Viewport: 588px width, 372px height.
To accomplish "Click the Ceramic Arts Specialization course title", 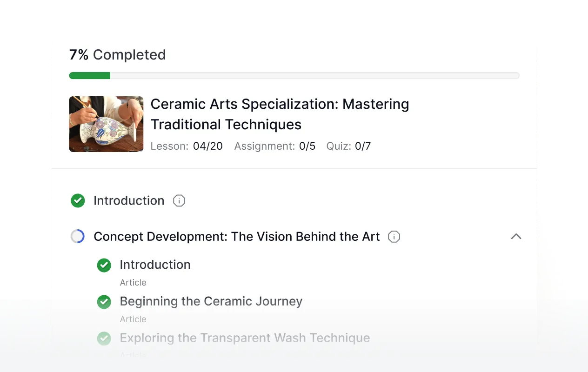I will tap(280, 114).
